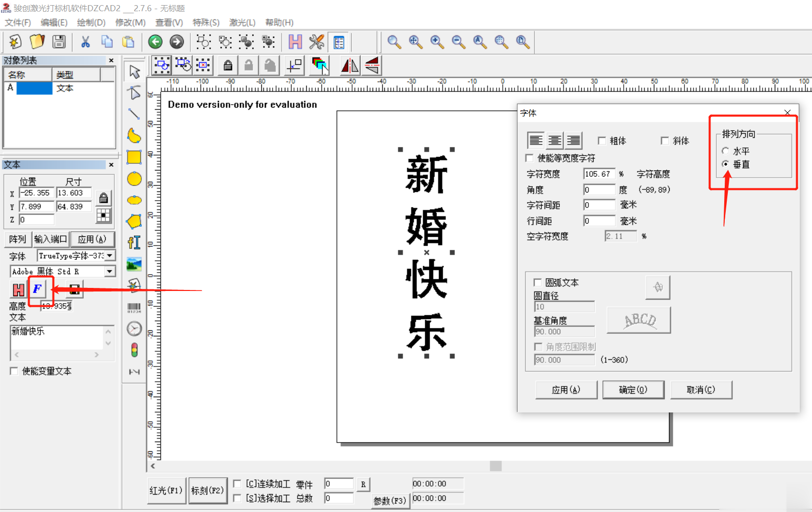Cut selection with the scissors icon
Image resolution: width=812 pixels, height=512 pixels.
click(85, 41)
